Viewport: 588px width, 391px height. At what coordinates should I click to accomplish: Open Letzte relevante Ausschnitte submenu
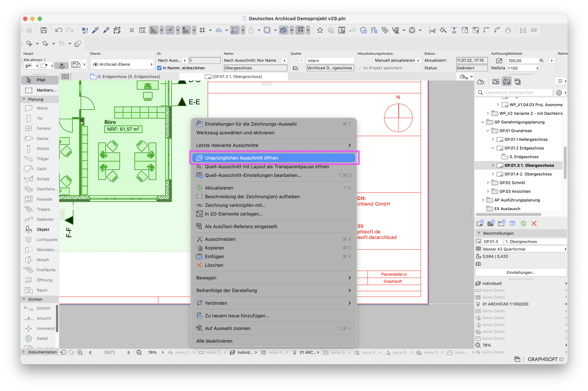[273, 145]
